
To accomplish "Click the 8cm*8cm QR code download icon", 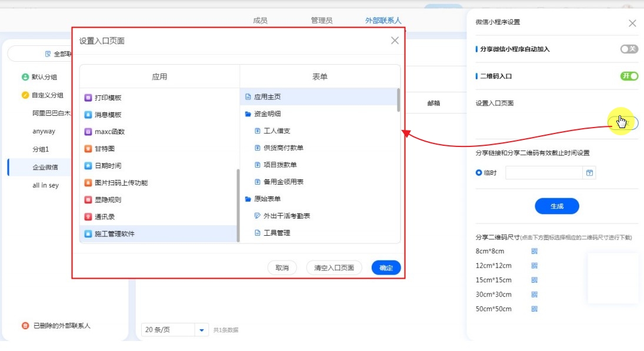I will point(535,251).
